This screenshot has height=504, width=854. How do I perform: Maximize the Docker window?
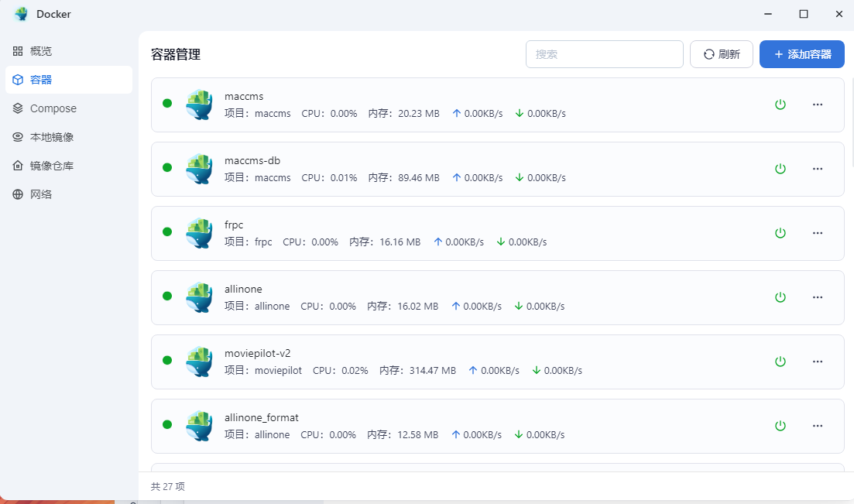[804, 14]
